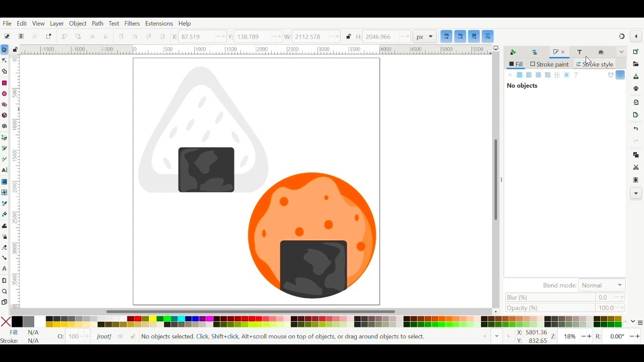The image size is (644, 362).
Task: Click the Cut scissors icon
Action: [636, 167]
